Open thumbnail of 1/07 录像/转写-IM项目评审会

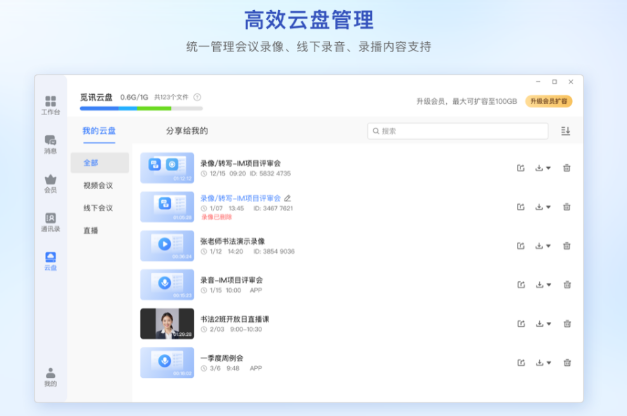pyautogui.click(x=167, y=207)
